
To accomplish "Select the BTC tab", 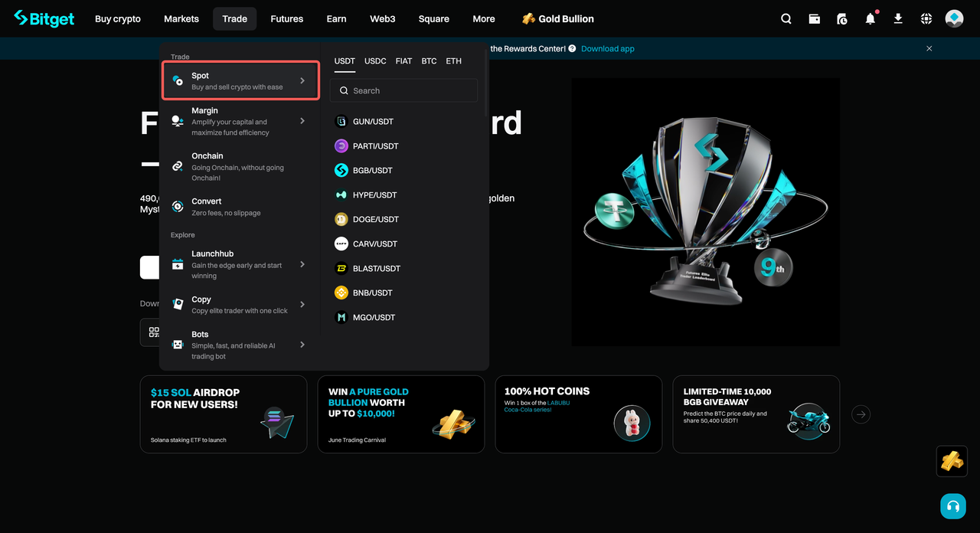I will click(429, 61).
